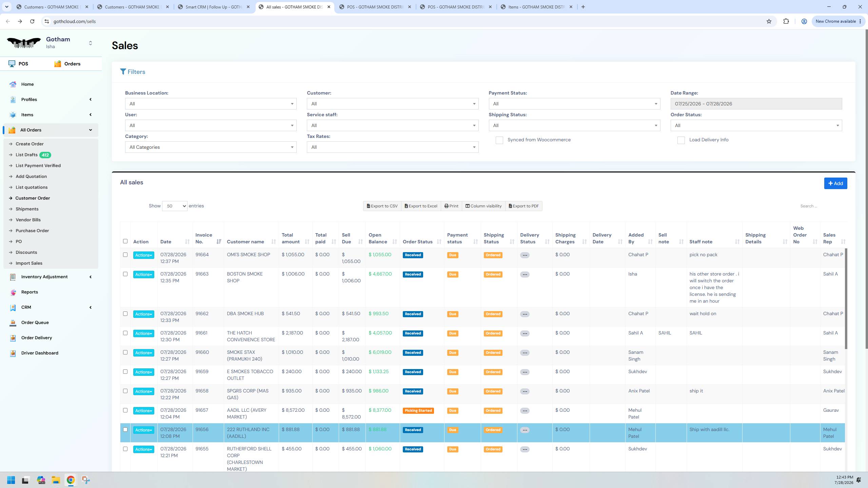Screen dimensions: 868x488
Task: Tick the Load Delivery Info checkbox
Action: click(681, 140)
